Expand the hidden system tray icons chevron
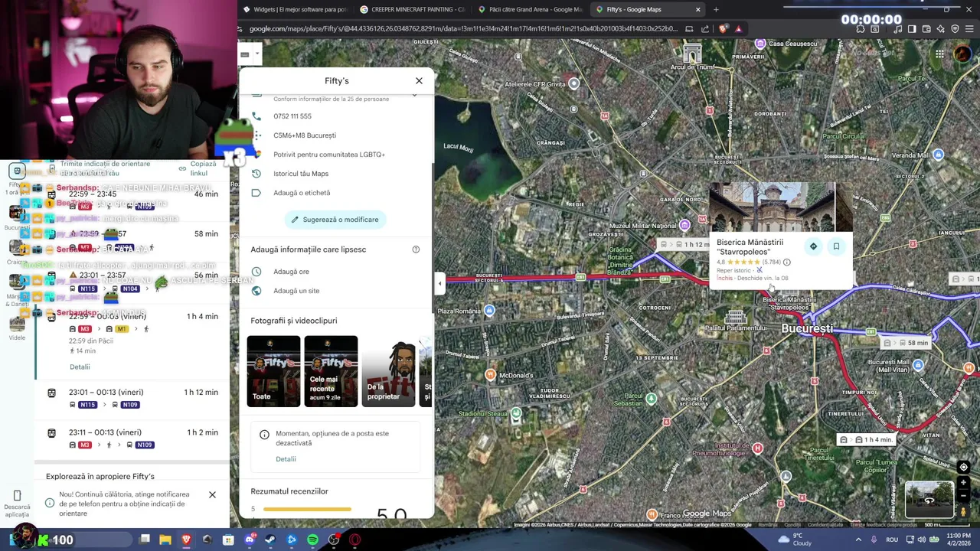The height and width of the screenshot is (551, 980). point(858,540)
